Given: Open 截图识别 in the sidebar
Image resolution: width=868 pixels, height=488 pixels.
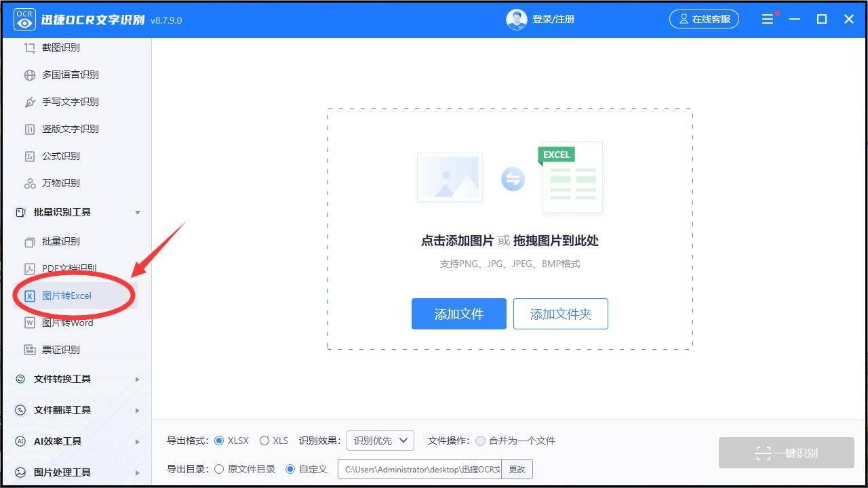Looking at the screenshot, I should (61, 47).
